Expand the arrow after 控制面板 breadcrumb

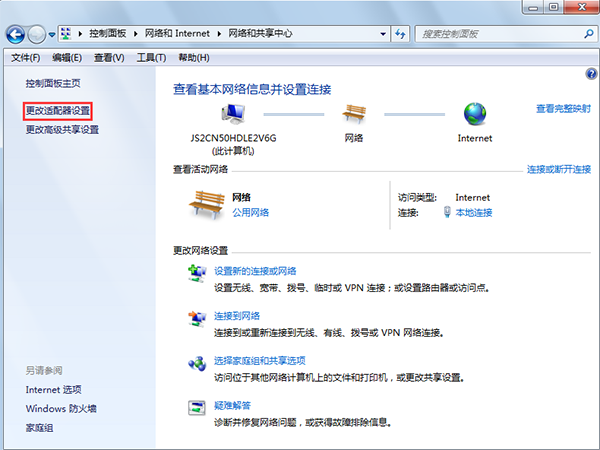click(x=135, y=34)
